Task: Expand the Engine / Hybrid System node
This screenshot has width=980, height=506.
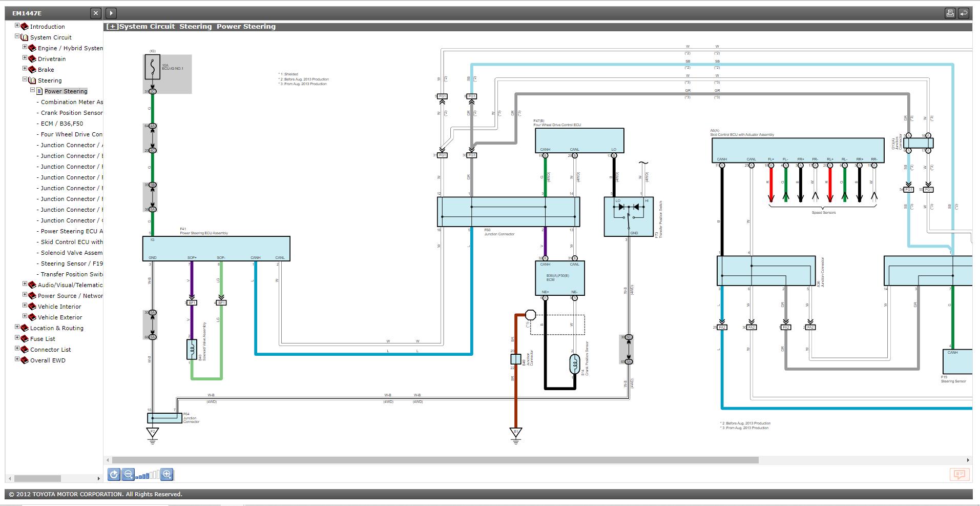Action: coord(25,47)
